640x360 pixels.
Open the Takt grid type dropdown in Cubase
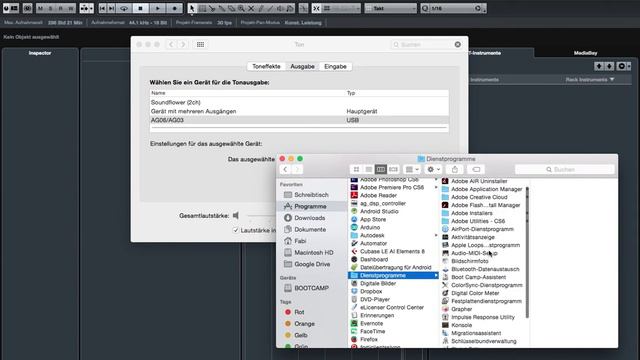tap(391, 8)
